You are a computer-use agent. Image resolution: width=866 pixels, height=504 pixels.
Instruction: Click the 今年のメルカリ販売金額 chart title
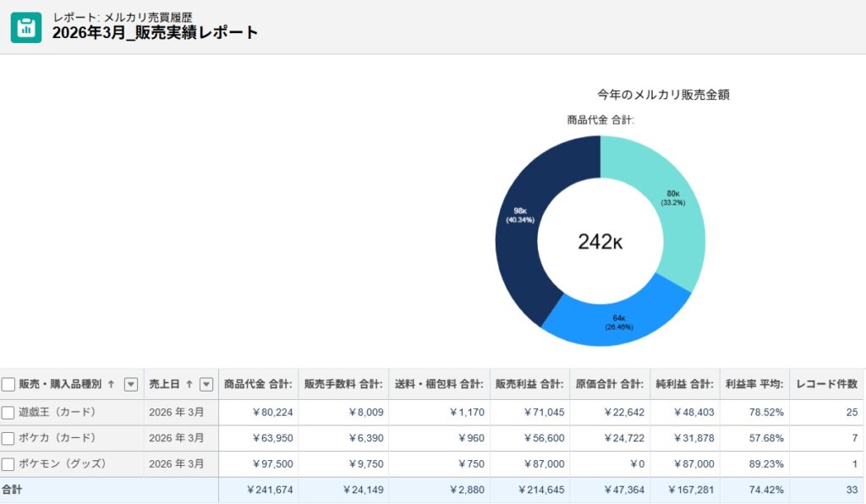tap(663, 95)
